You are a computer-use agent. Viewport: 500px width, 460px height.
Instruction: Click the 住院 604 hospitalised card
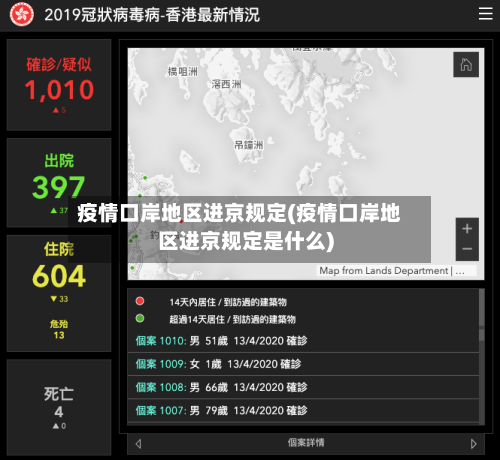pyautogui.click(x=59, y=293)
